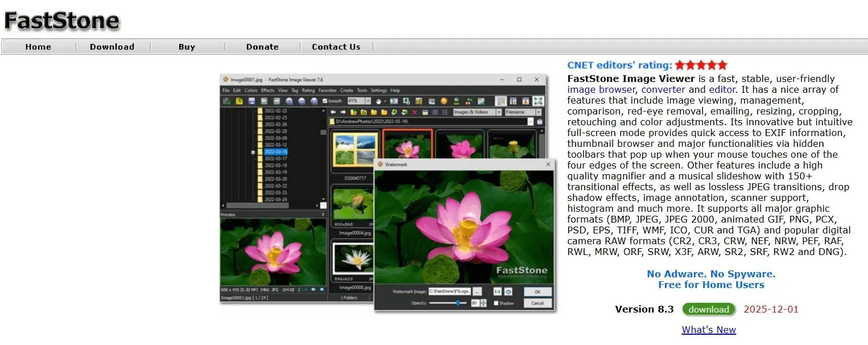Enable the Smooth display checkbox
The height and width of the screenshot is (345, 868).
(x=325, y=101)
